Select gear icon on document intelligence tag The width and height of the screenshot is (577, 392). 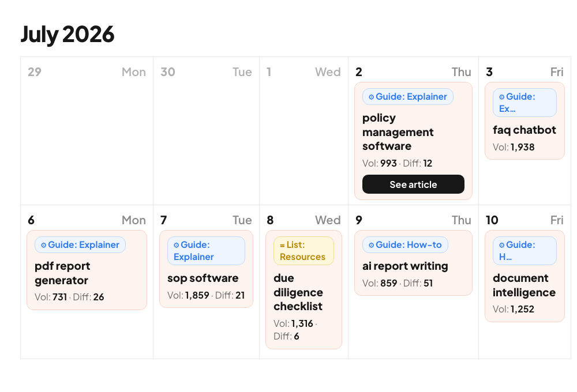pyautogui.click(x=501, y=245)
